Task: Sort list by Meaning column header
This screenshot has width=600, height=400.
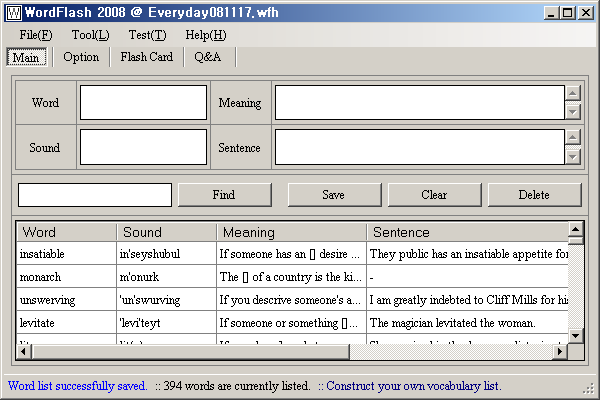Action: pos(292,232)
